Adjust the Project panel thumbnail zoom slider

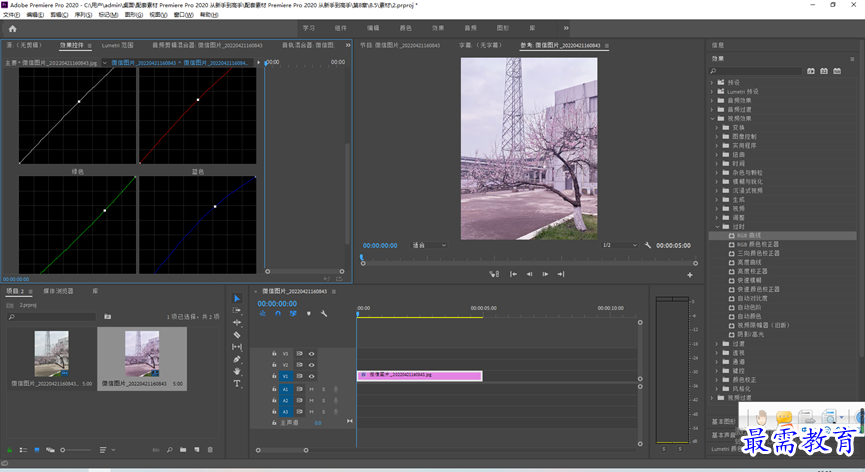click(76, 450)
